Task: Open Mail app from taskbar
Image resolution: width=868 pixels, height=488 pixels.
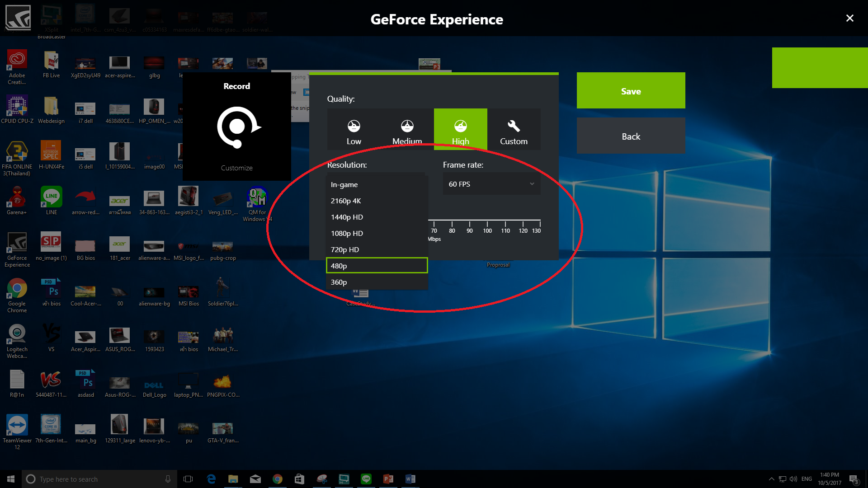Action: pos(255,479)
